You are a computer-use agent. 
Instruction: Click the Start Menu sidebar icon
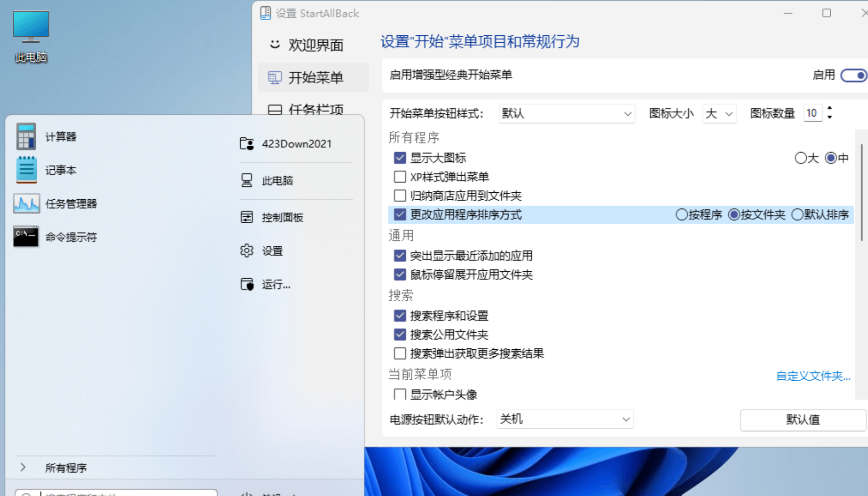tap(274, 78)
